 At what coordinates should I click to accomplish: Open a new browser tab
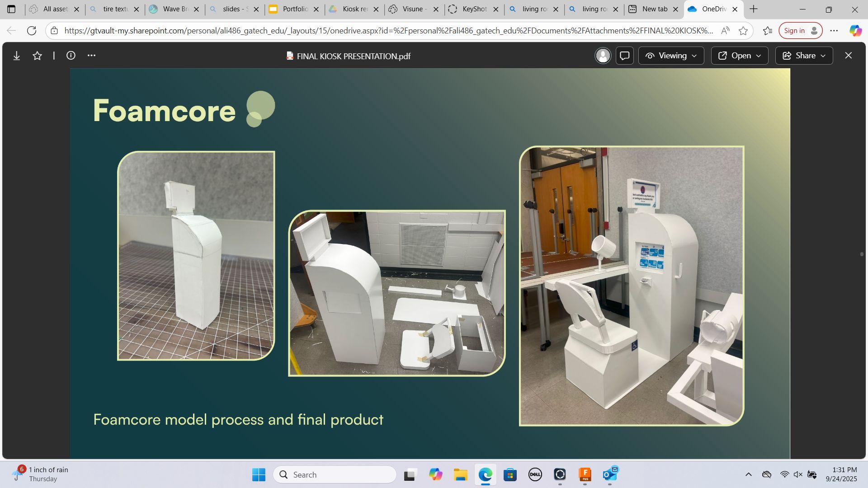(x=754, y=9)
